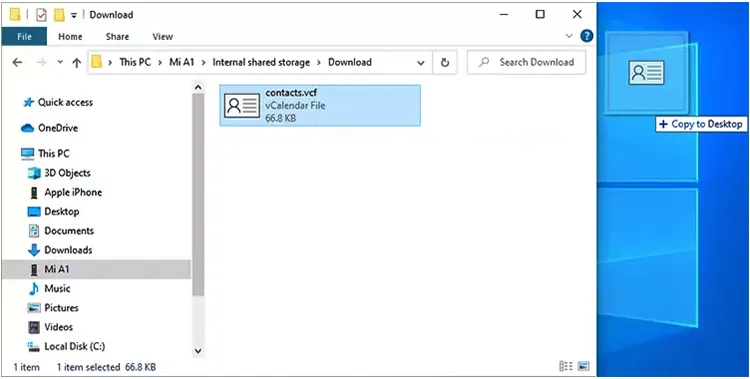Click the address bar folder icon

point(97,62)
